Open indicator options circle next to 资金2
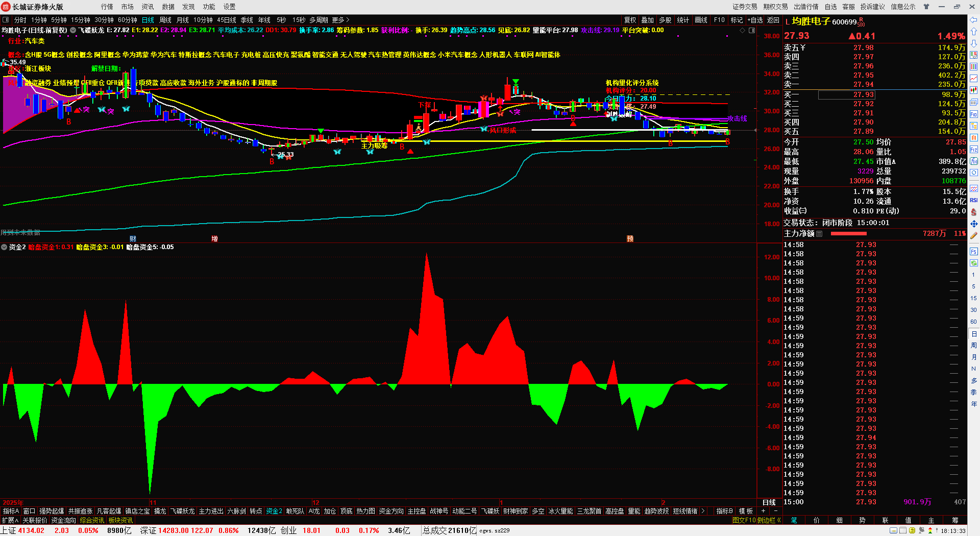The height and width of the screenshot is (536, 980). tap(4, 247)
